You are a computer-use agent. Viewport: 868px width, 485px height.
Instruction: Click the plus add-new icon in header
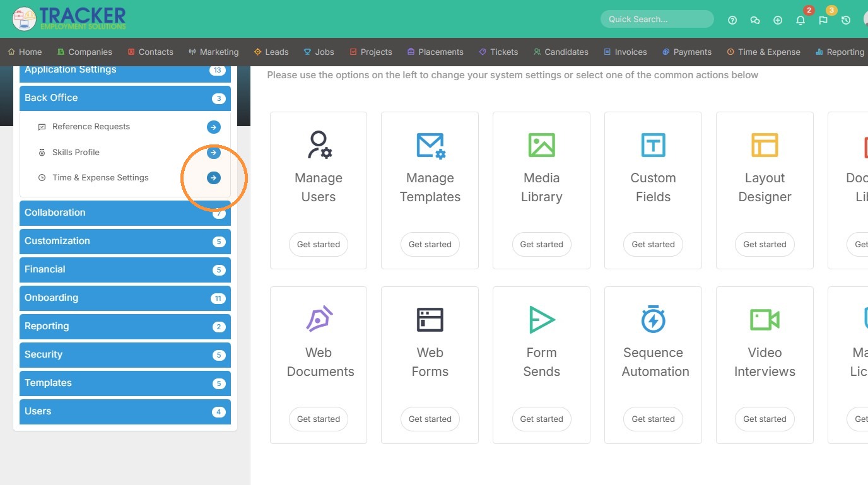(778, 20)
